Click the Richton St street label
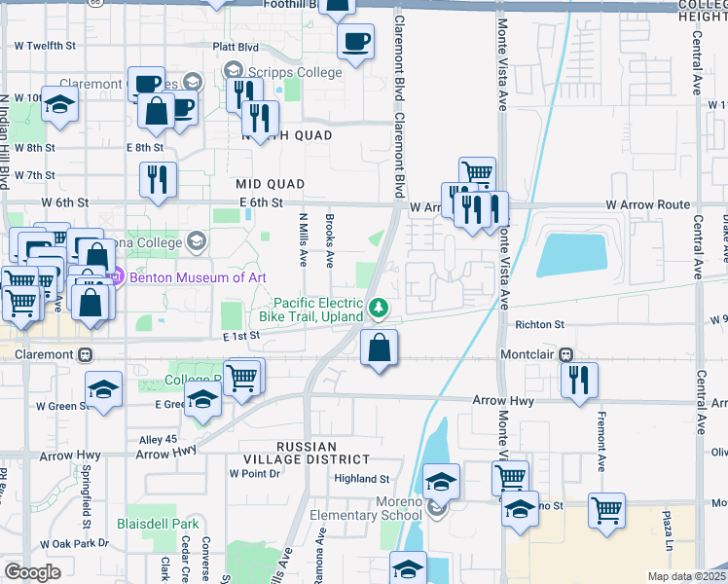The height and width of the screenshot is (584, 728). [539, 324]
